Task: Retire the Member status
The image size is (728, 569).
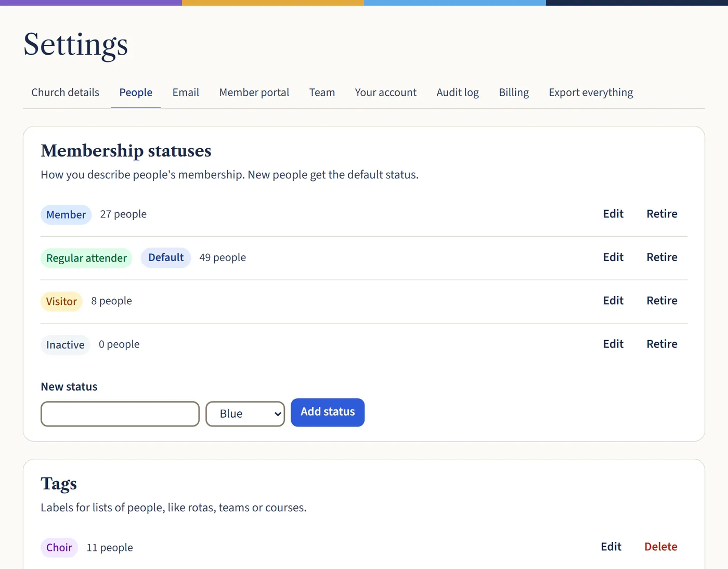Action: point(662,214)
